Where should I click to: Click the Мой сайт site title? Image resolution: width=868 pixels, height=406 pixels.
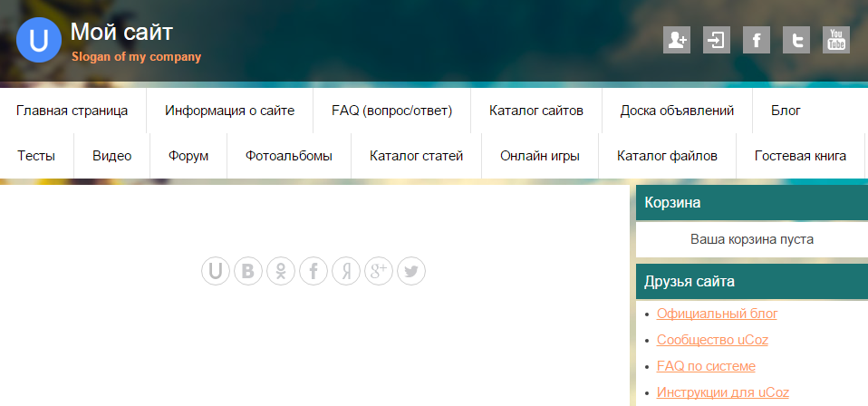pos(121,33)
